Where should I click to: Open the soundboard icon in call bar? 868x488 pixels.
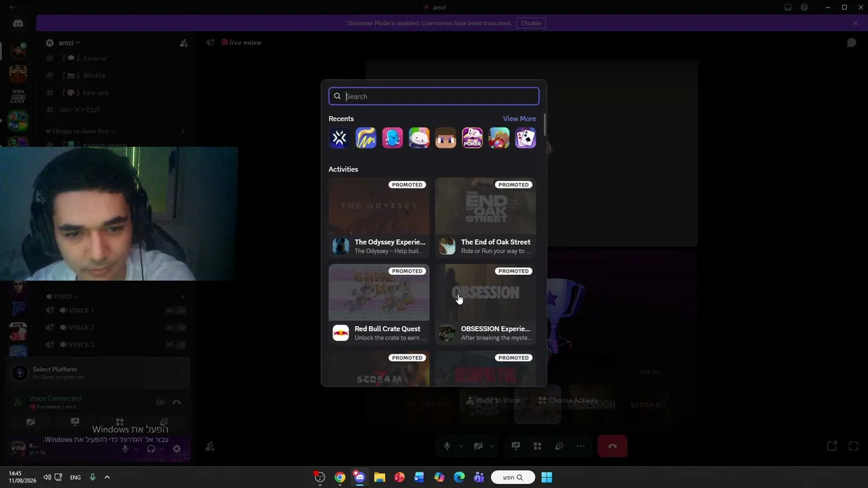pyautogui.click(x=559, y=446)
